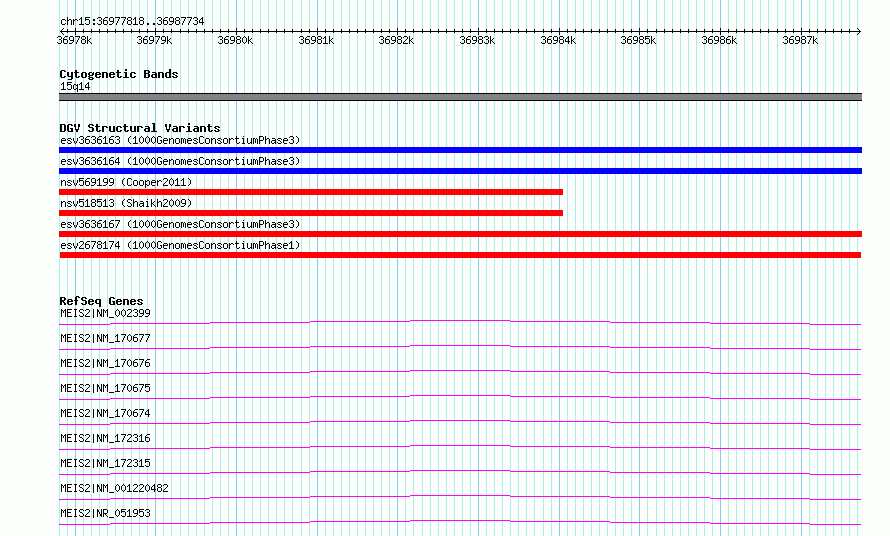Image resolution: width=890 pixels, height=536 pixels.
Task: Select MEIS2|NM_170677 transcript label
Action: (x=105, y=338)
